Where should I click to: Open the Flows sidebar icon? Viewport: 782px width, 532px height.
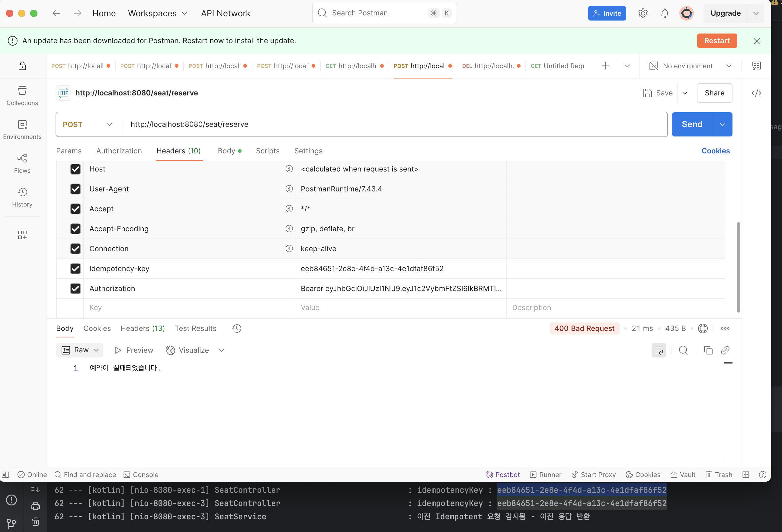(22, 164)
